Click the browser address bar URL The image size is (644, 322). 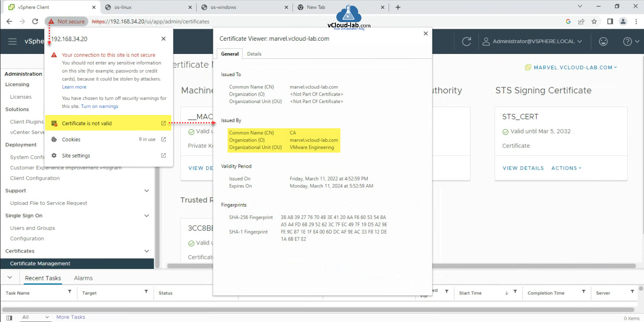click(x=150, y=21)
